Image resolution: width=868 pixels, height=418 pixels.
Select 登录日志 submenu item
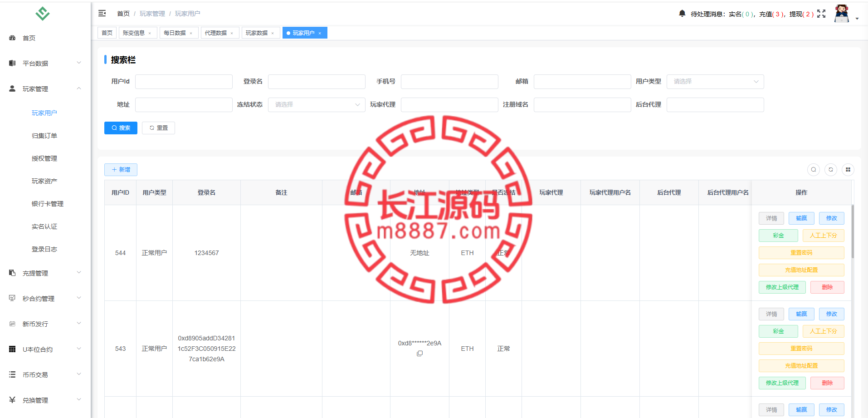click(x=44, y=249)
